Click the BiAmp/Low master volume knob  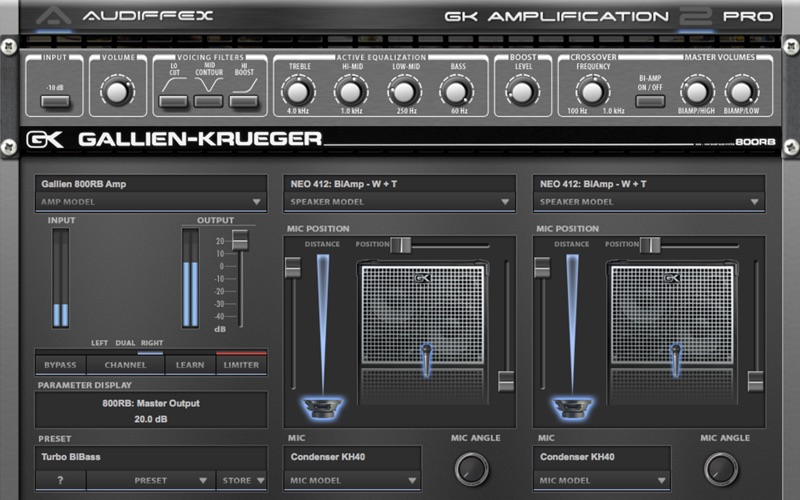[741, 92]
